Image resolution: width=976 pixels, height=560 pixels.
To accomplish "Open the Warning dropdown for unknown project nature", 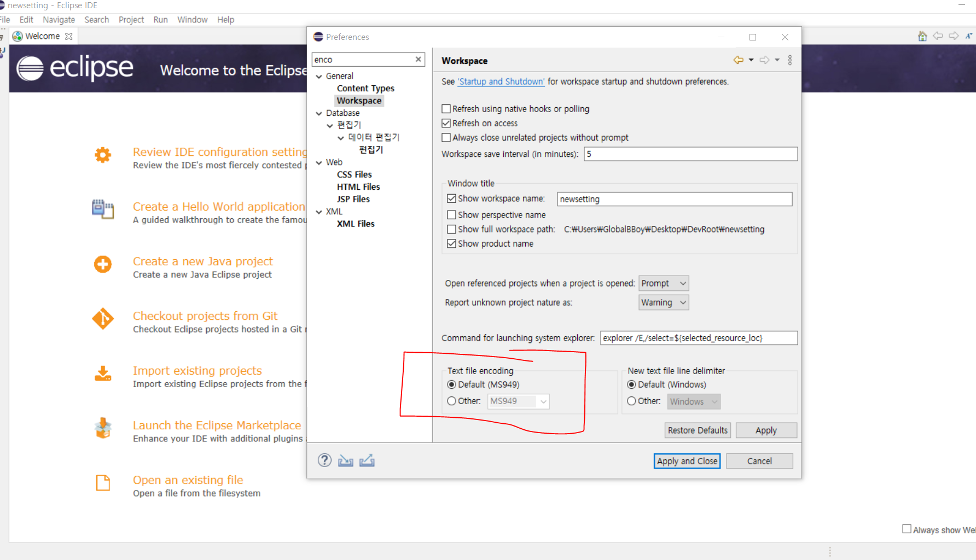I will coord(664,302).
